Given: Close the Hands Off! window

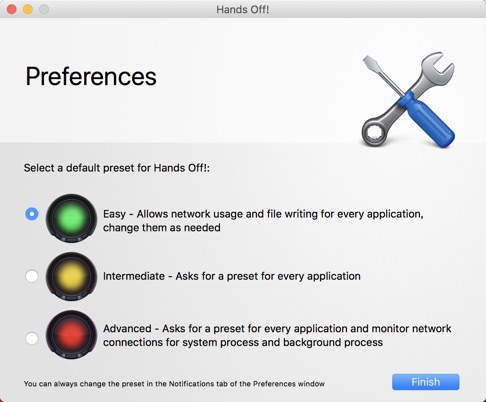Looking at the screenshot, I should (12, 9).
